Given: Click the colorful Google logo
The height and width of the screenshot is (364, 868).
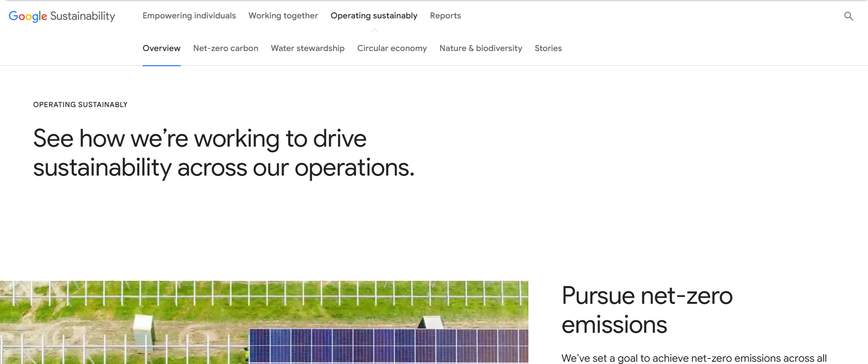Looking at the screenshot, I should point(28,16).
